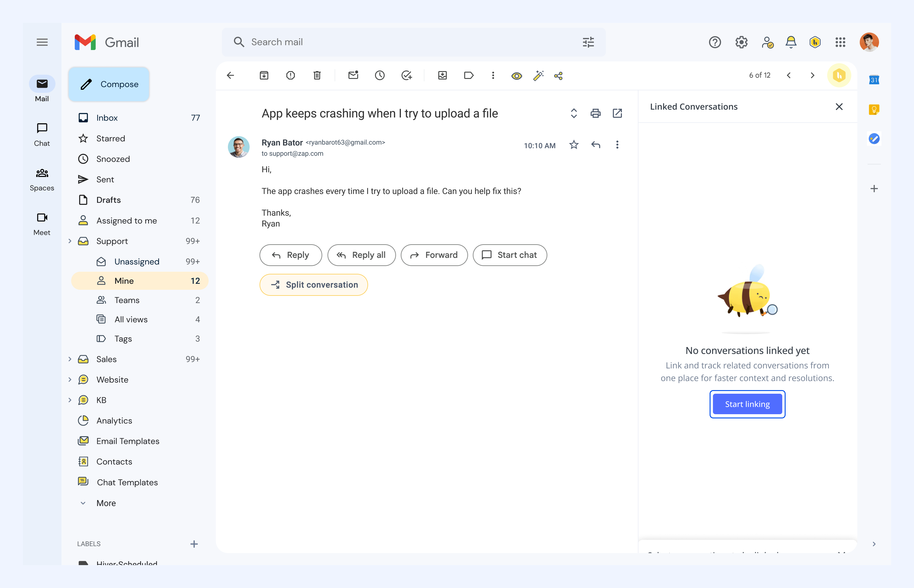Open the Labels tag icon
Viewport: 914px width, 588px height.
[x=469, y=76]
